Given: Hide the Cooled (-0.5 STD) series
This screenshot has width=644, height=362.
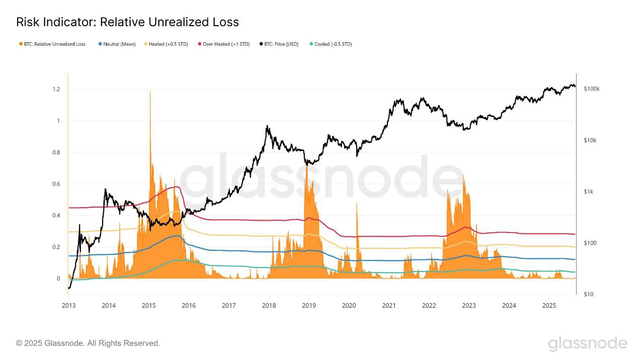Looking at the screenshot, I should [x=331, y=44].
